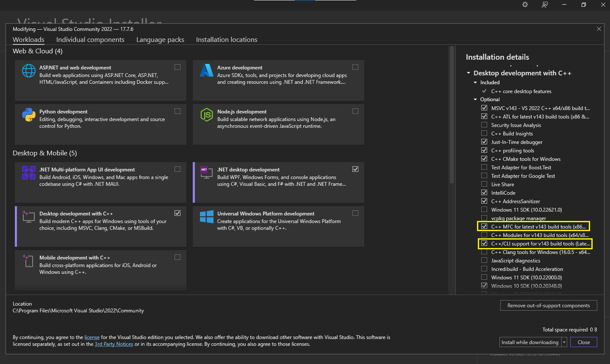Click the ASP.NET globe workload icon
This screenshot has width=610, height=364.
point(29,71)
